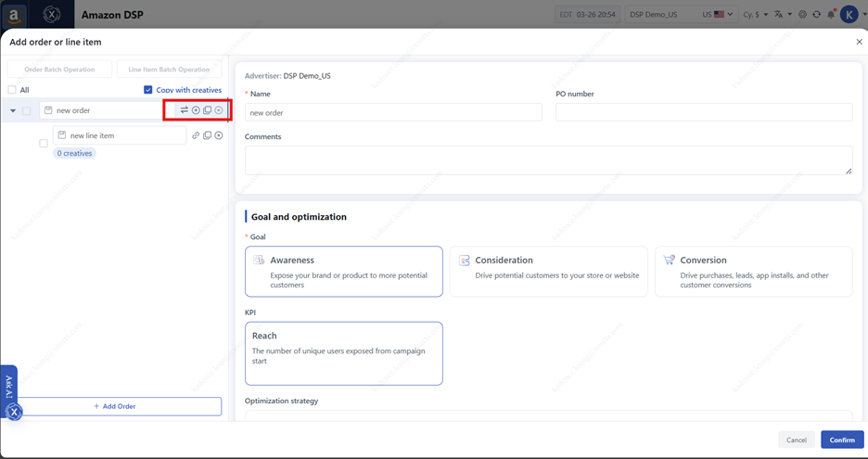Close the Add order or line item dialog
This screenshot has height=459, width=868.
(x=859, y=42)
